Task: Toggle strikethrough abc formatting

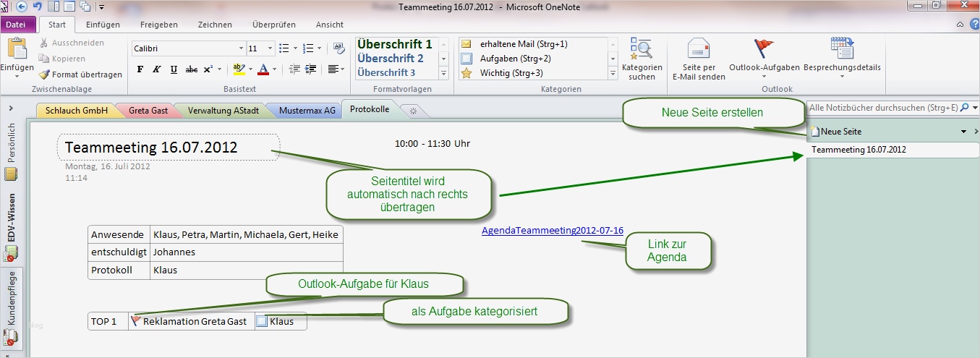Action: coord(192,69)
